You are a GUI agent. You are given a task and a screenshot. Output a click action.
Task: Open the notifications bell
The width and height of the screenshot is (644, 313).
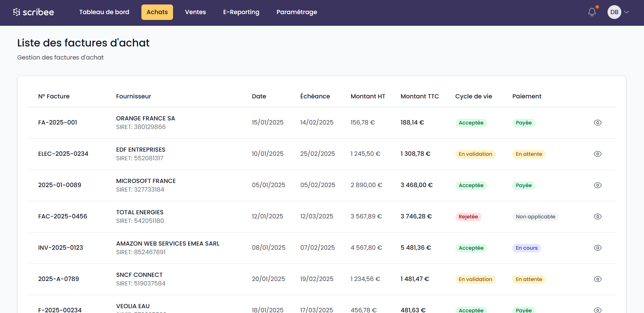pos(592,12)
